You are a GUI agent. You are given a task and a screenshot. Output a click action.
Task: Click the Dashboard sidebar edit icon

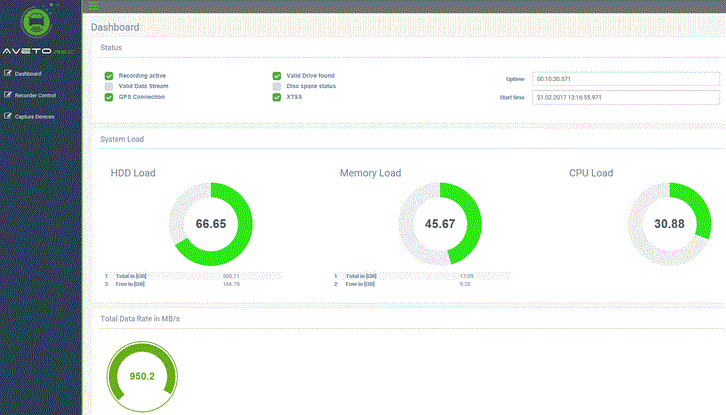[8, 73]
